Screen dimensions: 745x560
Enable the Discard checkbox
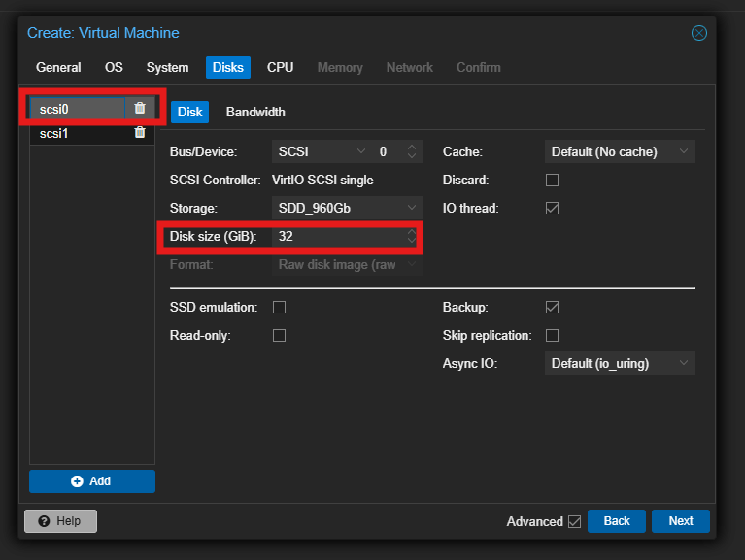pyautogui.click(x=552, y=180)
